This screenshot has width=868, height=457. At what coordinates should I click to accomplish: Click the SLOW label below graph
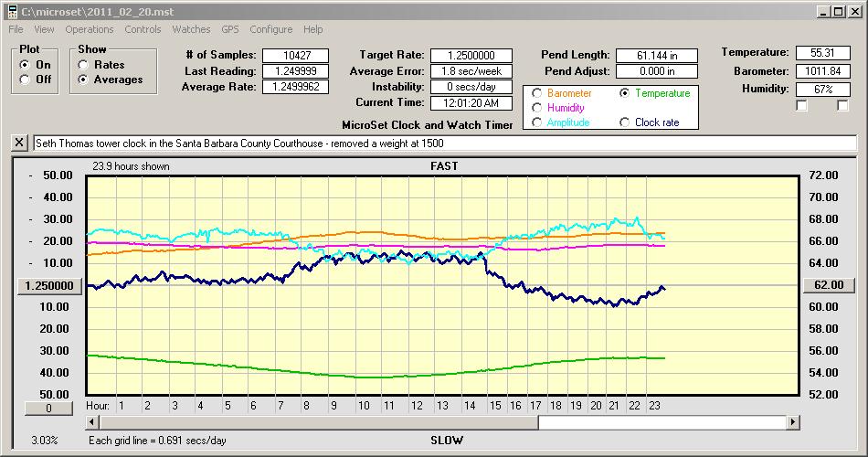coord(447,441)
